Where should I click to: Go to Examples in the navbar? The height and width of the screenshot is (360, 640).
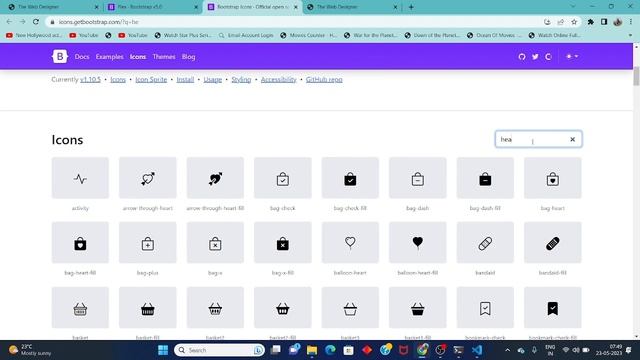tap(109, 57)
